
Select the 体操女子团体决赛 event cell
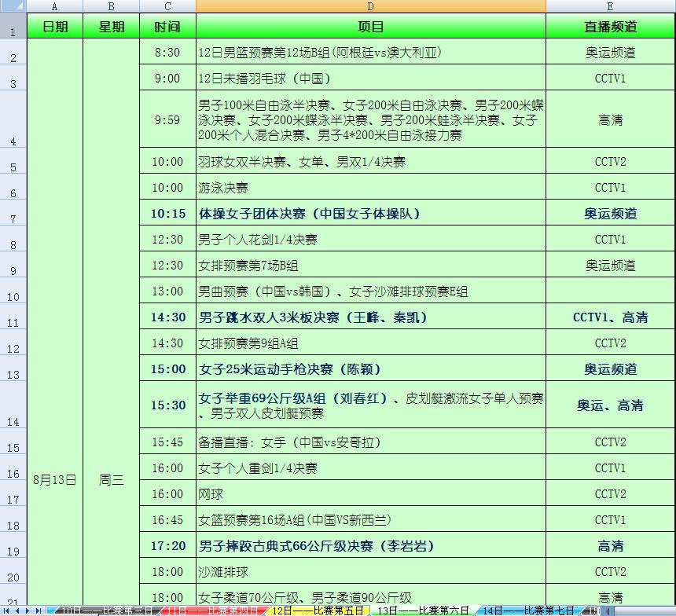[370, 214]
